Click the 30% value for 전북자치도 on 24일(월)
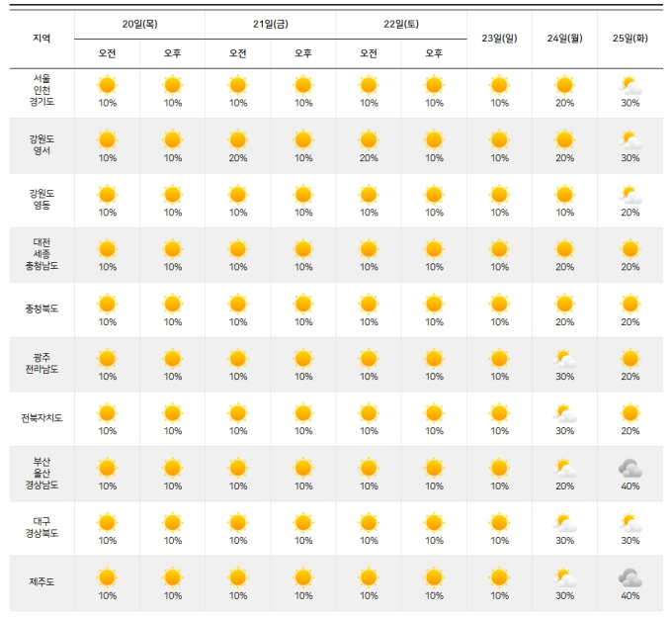The height and width of the screenshot is (618, 672). pos(564,431)
